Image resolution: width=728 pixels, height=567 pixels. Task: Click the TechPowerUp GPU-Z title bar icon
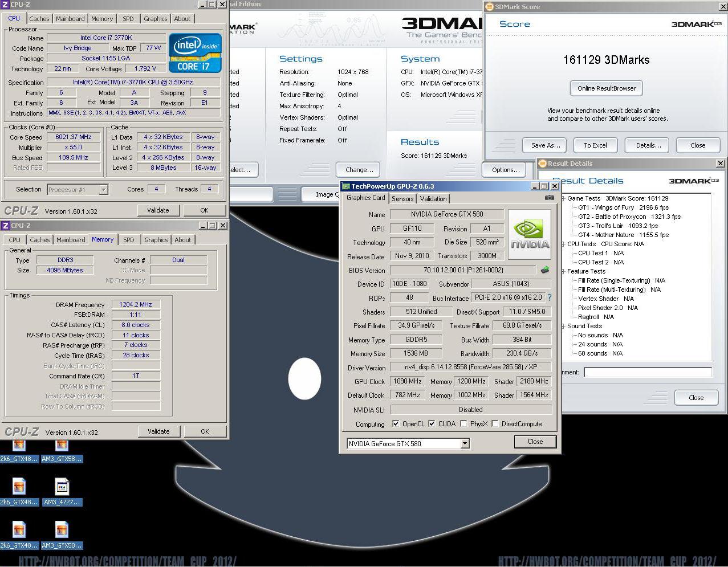point(345,186)
